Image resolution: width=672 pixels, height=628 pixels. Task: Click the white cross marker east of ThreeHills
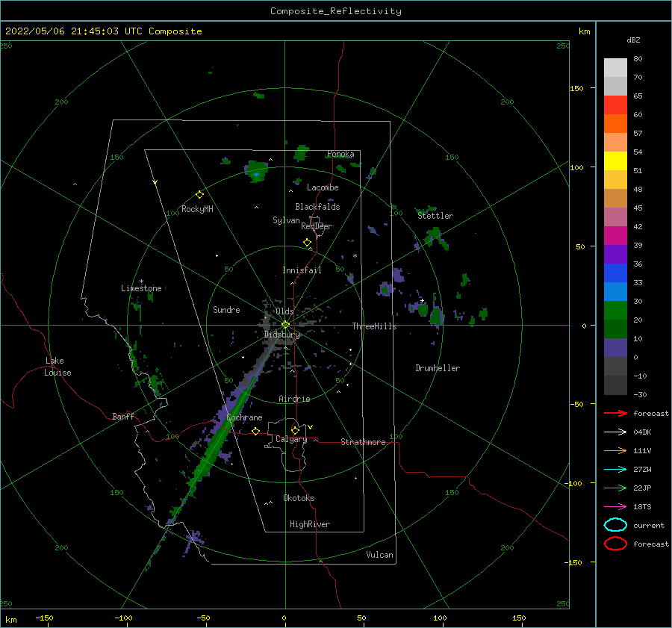pyautogui.click(x=422, y=301)
